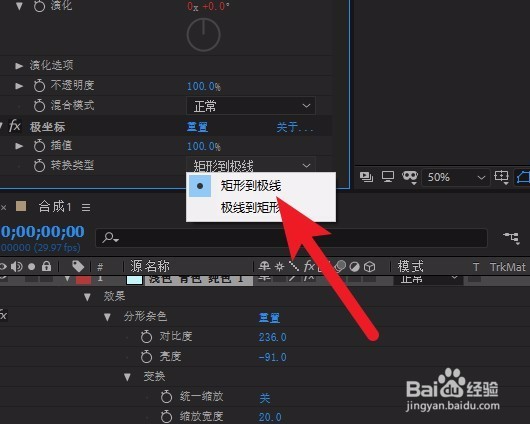The width and height of the screenshot is (530, 424).
Task: Expand 插值 property
Action: [19, 146]
